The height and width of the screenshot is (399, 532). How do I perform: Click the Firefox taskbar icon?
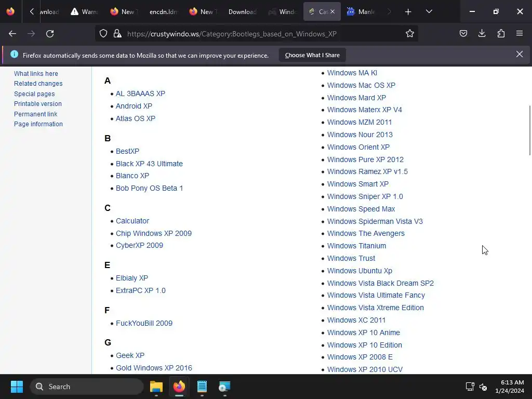click(179, 387)
